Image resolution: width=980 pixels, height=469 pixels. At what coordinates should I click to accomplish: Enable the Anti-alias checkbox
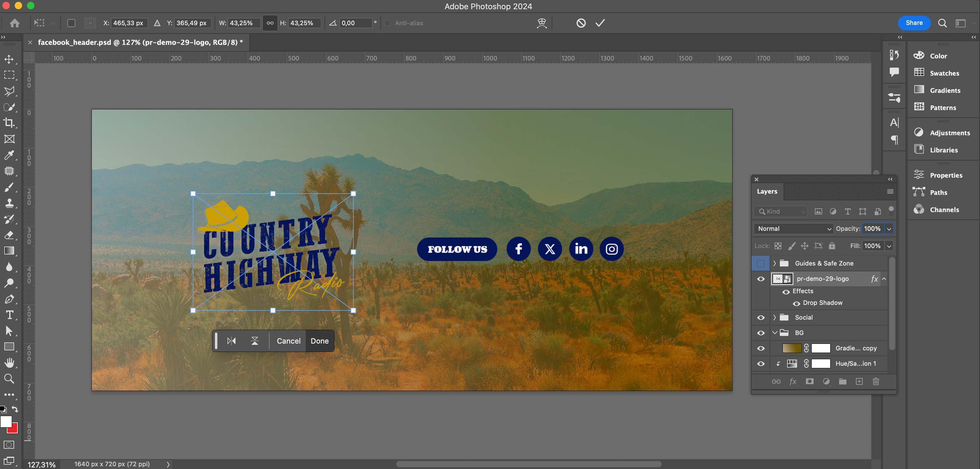click(387, 23)
